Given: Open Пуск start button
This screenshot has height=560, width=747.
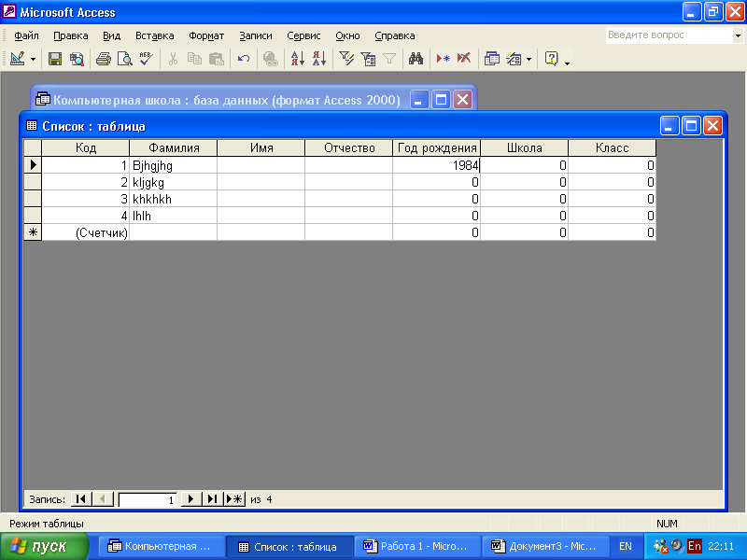Looking at the screenshot, I should click(x=44, y=546).
